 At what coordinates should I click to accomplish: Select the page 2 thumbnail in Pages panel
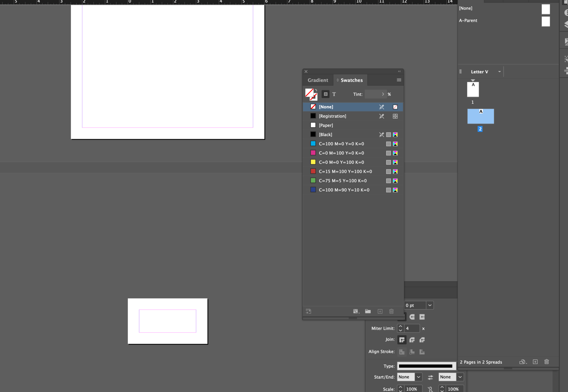481,116
